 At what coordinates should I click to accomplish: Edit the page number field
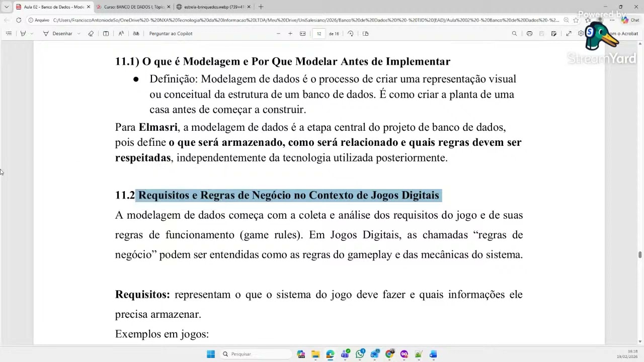pos(319,34)
